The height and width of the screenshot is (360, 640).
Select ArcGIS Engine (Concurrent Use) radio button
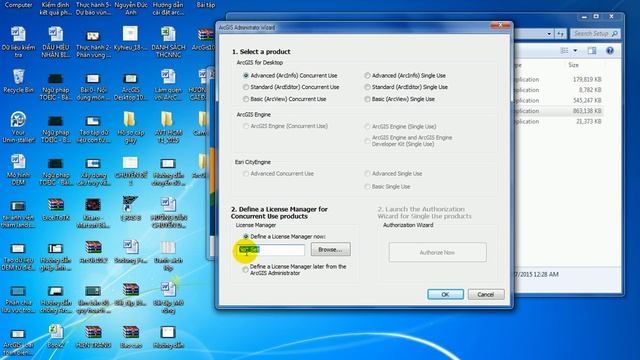coord(246,126)
